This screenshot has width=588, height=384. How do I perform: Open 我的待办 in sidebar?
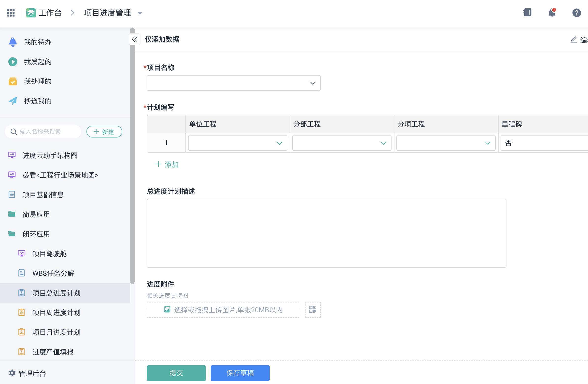38,42
